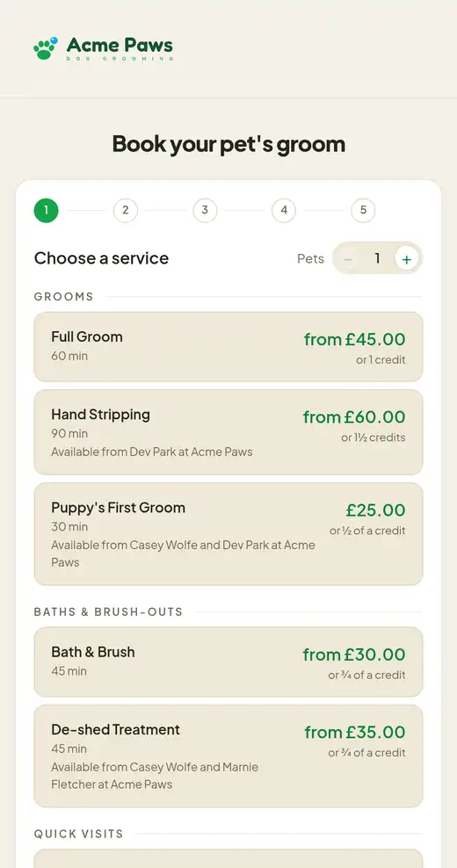Pick Puppy's First Groom service
457x868 pixels.
pyautogui.click(x=228, y=534)
